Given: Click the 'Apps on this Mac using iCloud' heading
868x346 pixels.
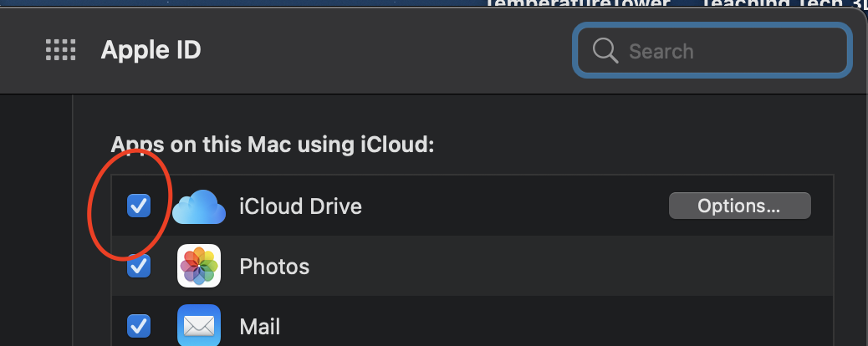Looking at the screenshot, I should click(x=273, y=145).
